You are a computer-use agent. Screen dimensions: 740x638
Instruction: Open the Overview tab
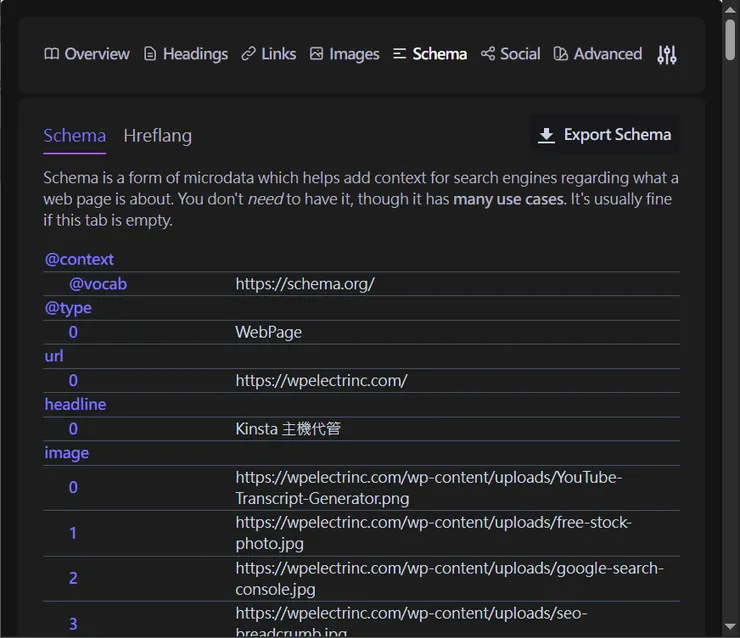[97, 54]
